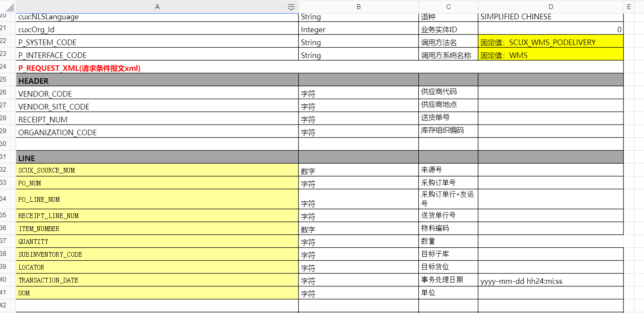Select column A header
The height and width of the screenshot is (313, 644).
tap(157, 7)
